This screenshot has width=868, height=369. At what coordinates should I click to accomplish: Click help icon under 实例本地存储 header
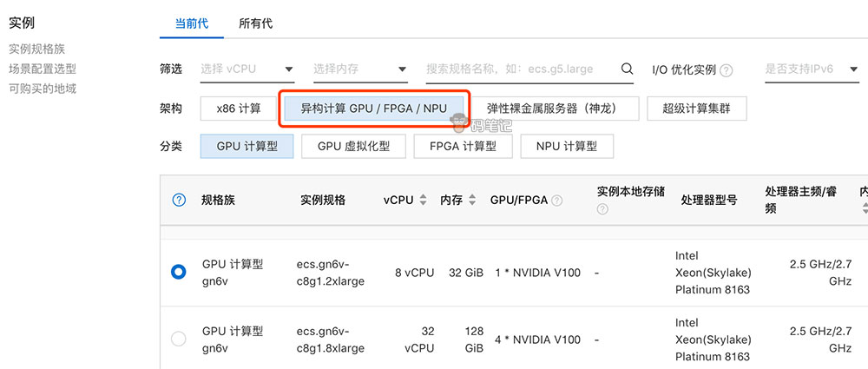[602, 209]
